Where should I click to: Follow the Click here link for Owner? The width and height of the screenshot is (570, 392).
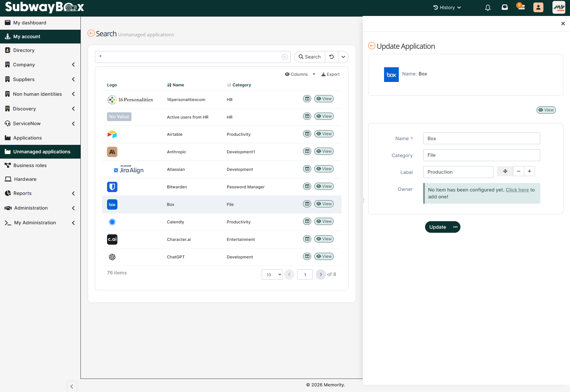(517, 190)
